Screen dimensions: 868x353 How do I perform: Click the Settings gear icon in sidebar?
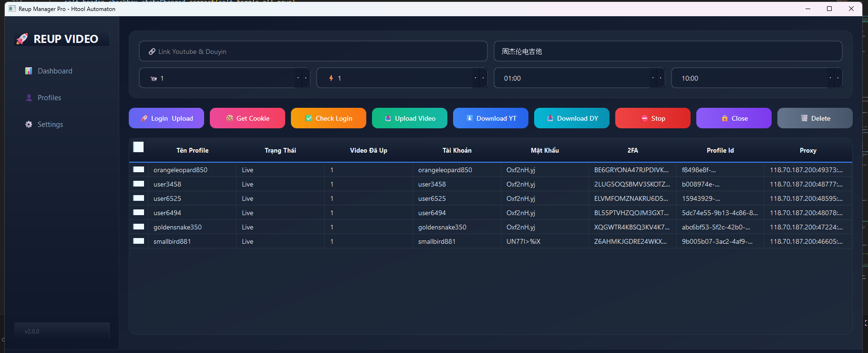(x=29, y=125)
